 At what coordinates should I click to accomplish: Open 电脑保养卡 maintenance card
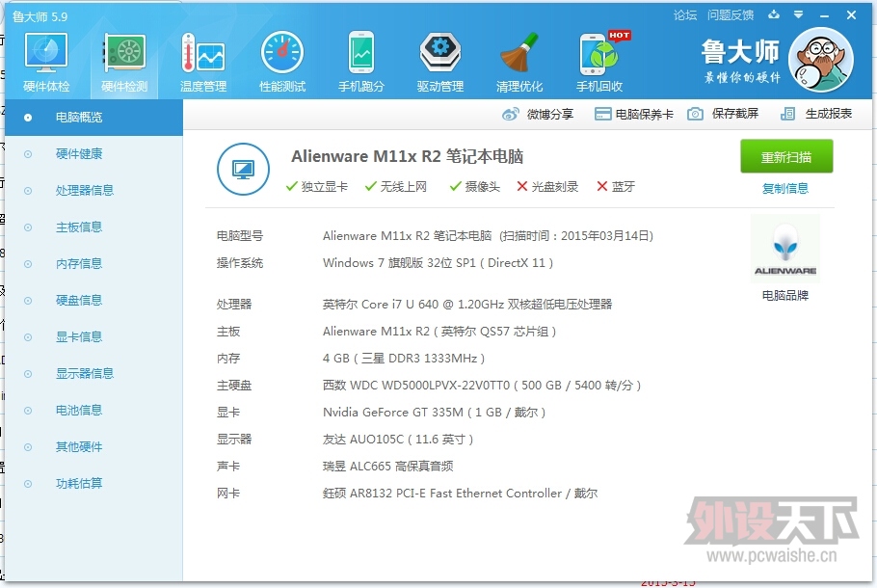[634, 114]
